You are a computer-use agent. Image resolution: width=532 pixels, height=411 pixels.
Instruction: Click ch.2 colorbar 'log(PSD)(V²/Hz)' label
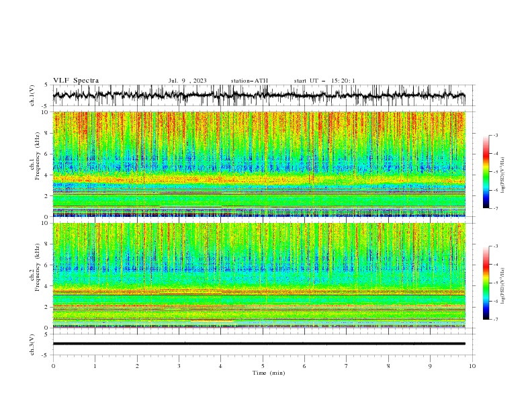(x=503, y=285)
